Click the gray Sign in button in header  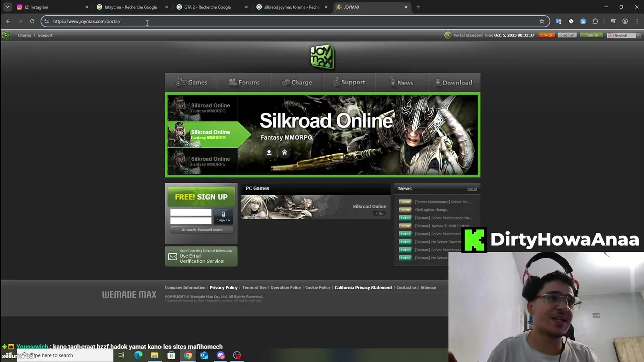point(568,35)
